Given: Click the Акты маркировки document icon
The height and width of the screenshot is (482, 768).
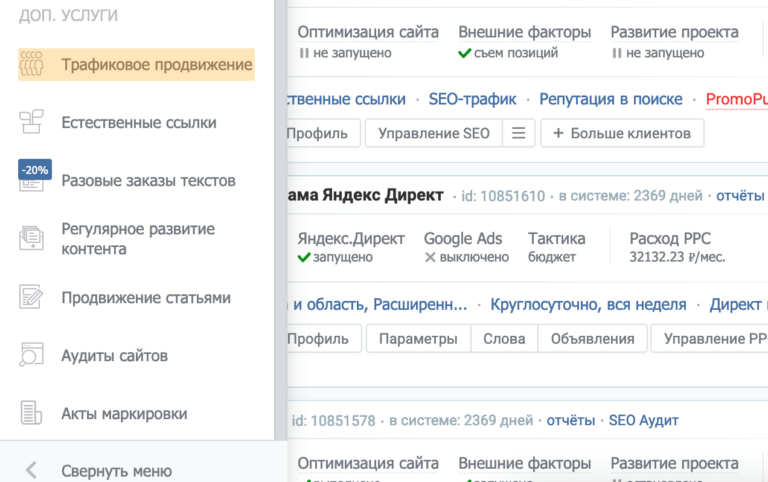Looking at the screenshot, I should (31, 413).
